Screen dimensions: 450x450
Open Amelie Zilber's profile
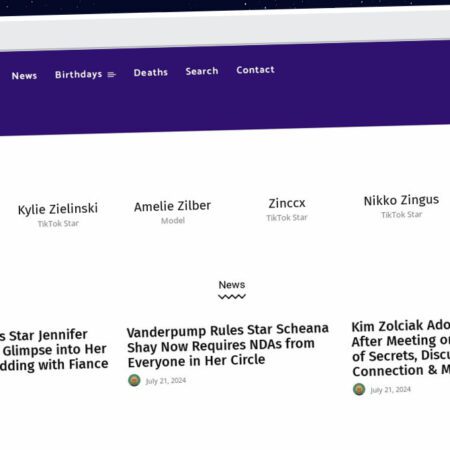point(172,206)
